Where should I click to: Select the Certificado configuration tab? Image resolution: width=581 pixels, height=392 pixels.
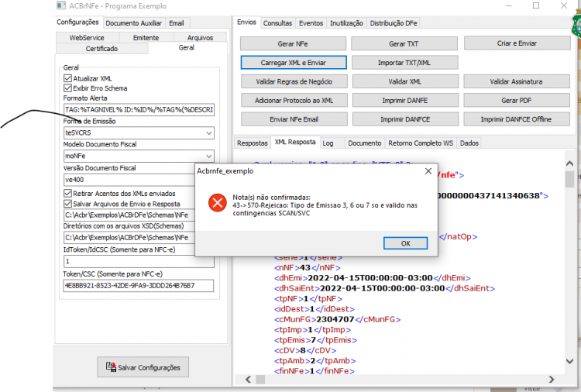click(101, 49)
